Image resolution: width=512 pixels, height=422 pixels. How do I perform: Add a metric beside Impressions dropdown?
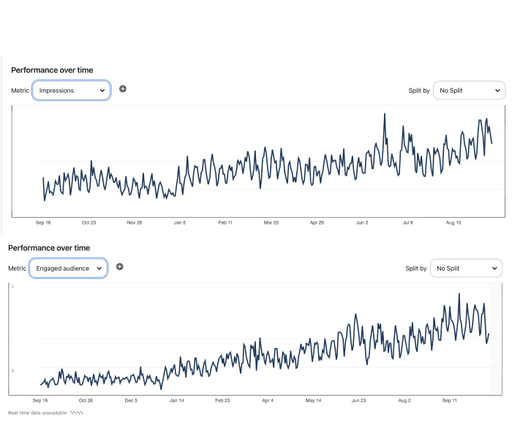tap(123, 89)
